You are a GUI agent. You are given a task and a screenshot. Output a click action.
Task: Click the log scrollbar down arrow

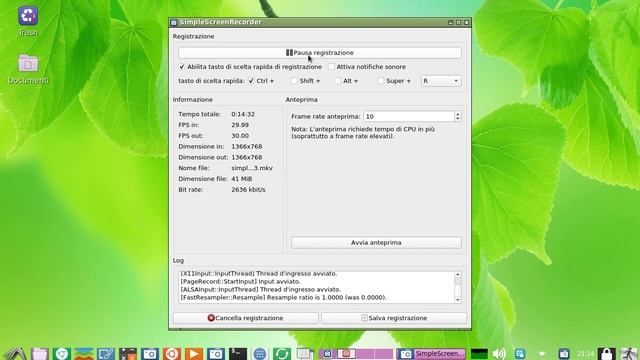coord(458,300)
